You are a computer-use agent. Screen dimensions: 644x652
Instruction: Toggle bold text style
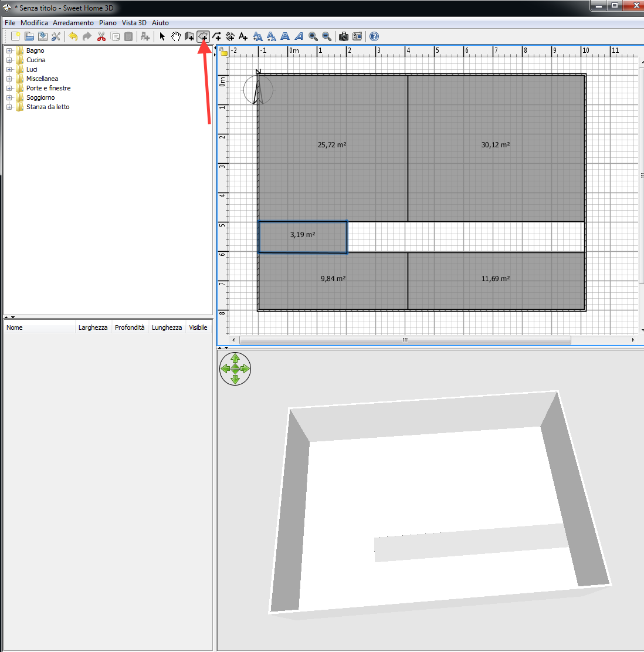pos(285,36)
